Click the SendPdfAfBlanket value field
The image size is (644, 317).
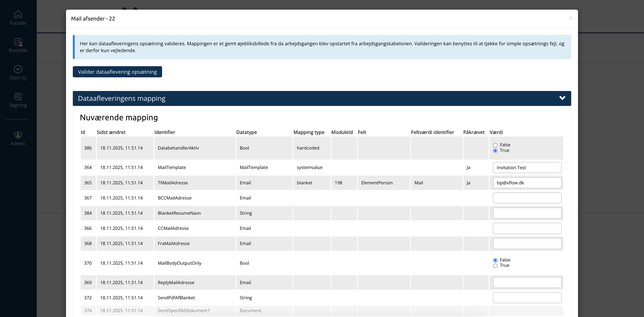click(527, 298)
